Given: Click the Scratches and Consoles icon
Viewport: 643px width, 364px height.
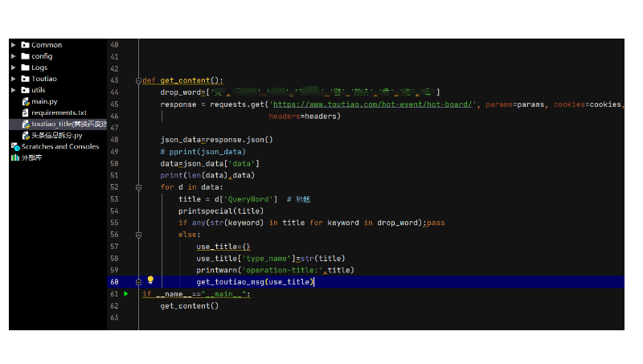Looking at the screenshot, I should [x=15, y=146].
